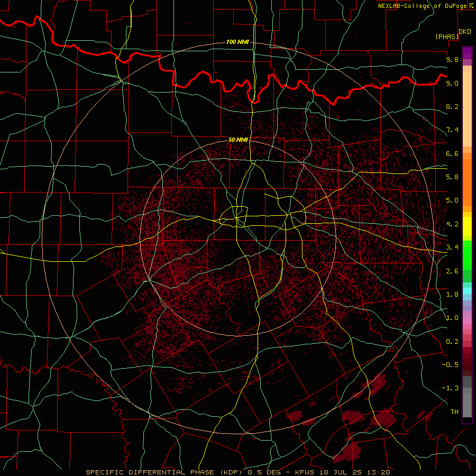Viewport: 476px width, 476px height.
Task: Click the -1.3 scale value
Action: [x=450, y=388]
